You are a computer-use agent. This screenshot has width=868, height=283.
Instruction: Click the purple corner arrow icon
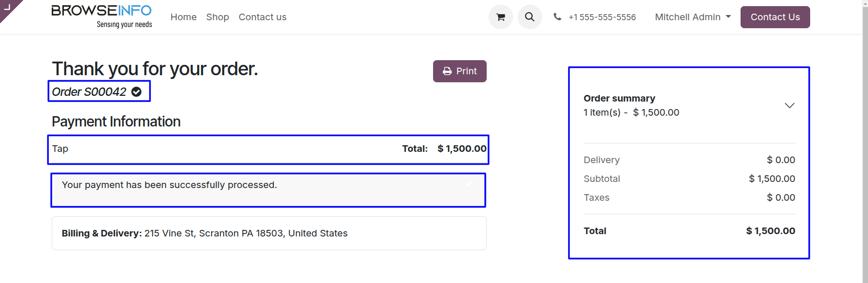click(x=8, y=7)
